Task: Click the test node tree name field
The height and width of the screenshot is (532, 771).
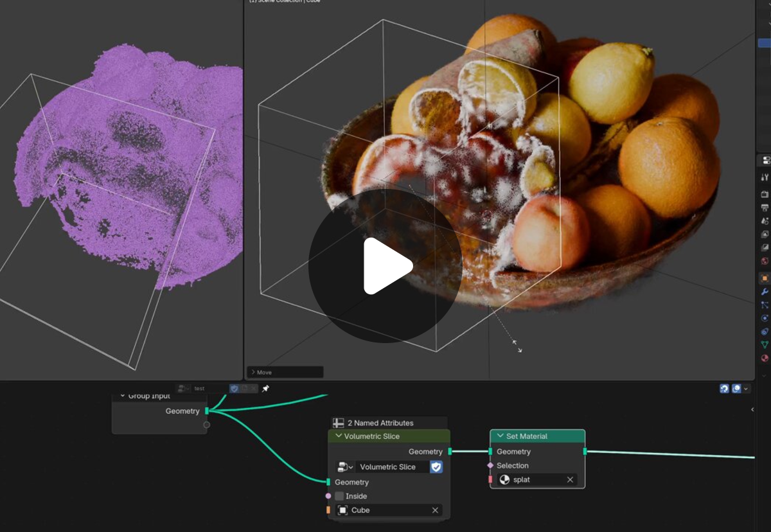Action: 210,389
